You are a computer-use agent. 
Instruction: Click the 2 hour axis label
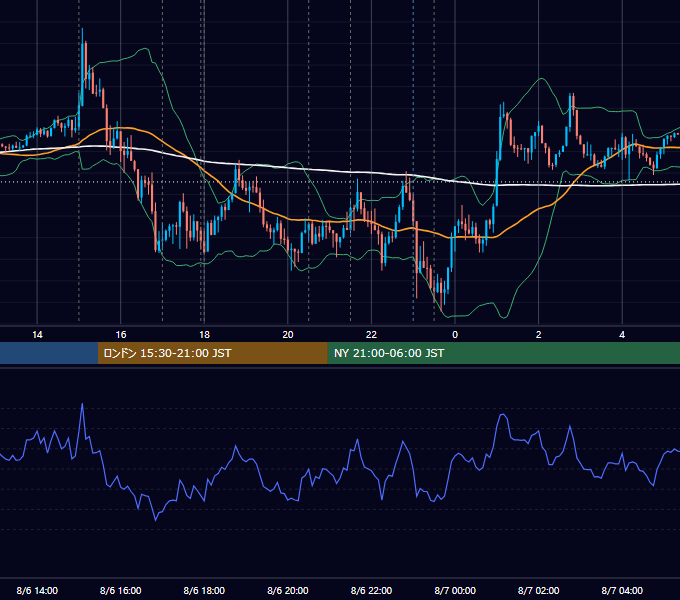pyautogui.click(x=539, y=335)
